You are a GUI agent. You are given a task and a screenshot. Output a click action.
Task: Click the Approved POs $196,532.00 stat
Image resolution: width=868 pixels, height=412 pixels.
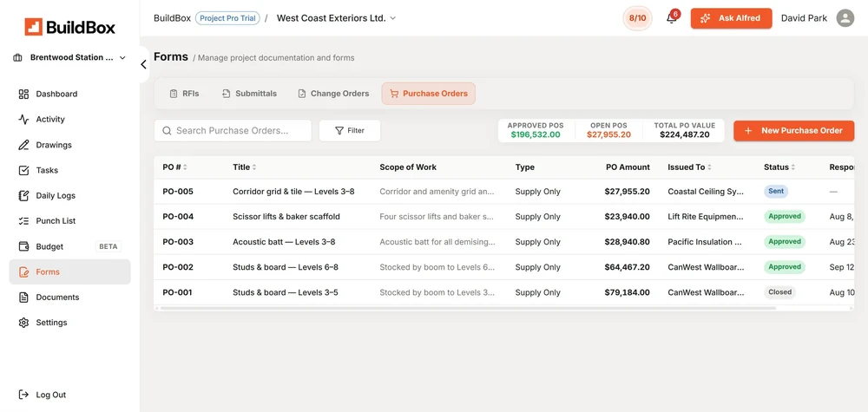pyautogui.click(x=536, y=130)
